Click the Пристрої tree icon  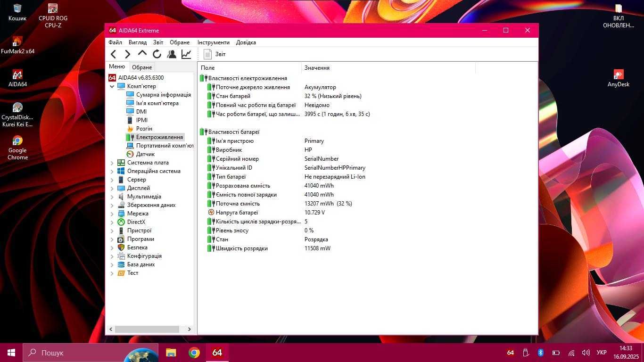[121, 230]
